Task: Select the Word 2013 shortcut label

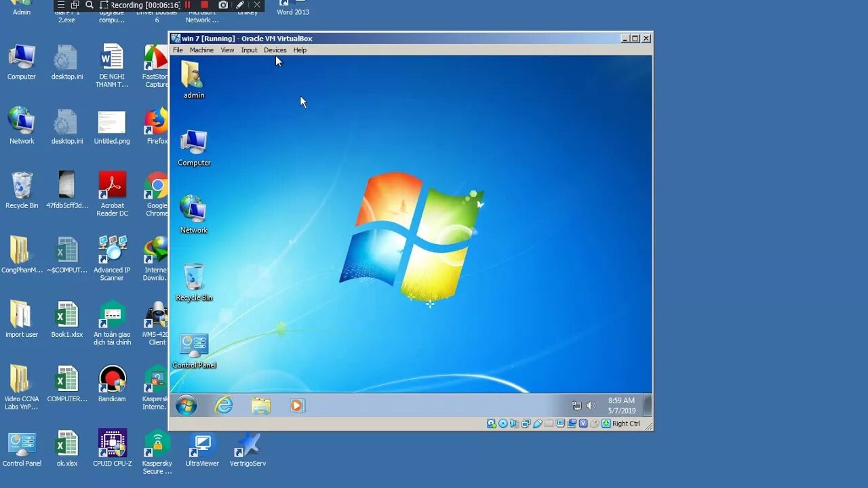Action: [x=293, y=12]
